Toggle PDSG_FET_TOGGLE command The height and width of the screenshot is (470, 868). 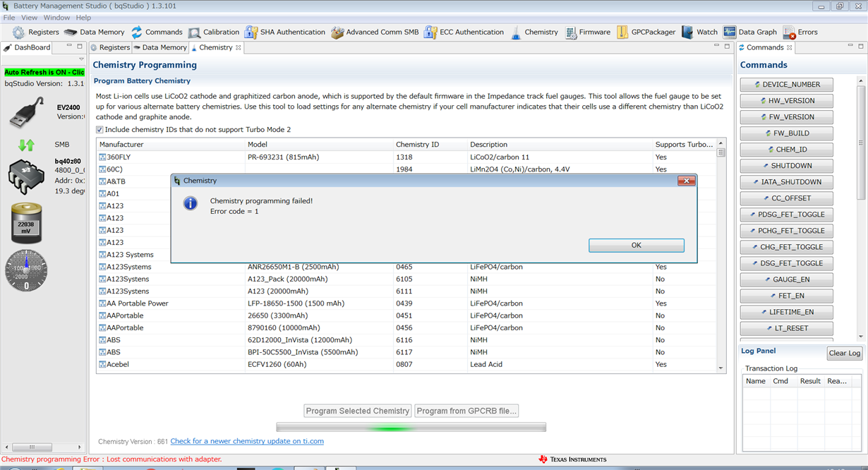(787, 215)
